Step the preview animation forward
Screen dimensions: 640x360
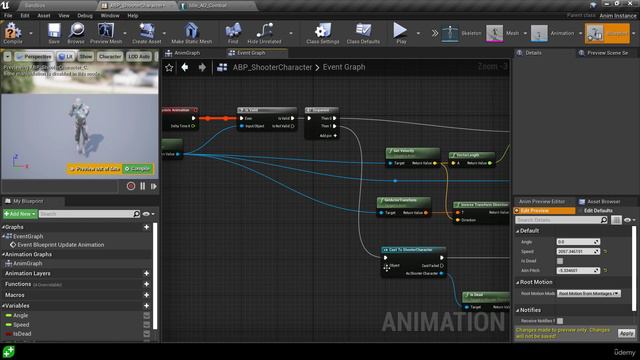154,186
